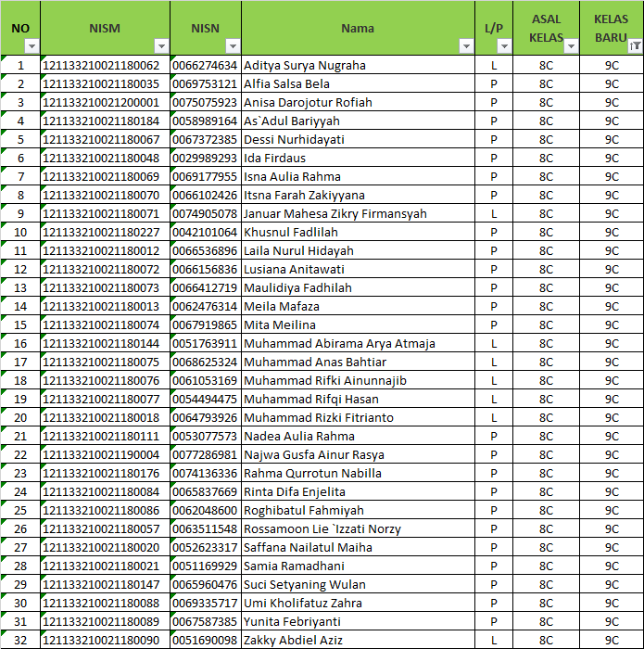Click cell with name Samia Ramadhani
Viewport: 644px width, 649px height.
[358, 566]
